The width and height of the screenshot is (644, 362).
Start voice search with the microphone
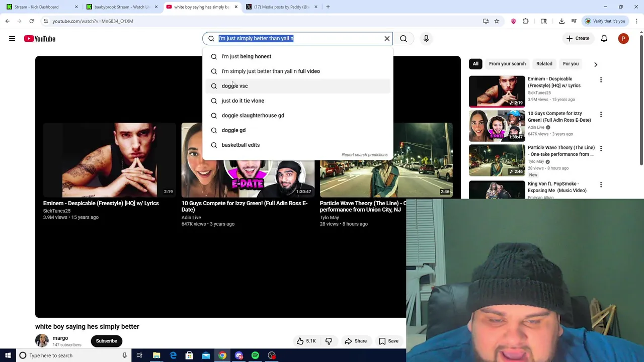[426, 38]
